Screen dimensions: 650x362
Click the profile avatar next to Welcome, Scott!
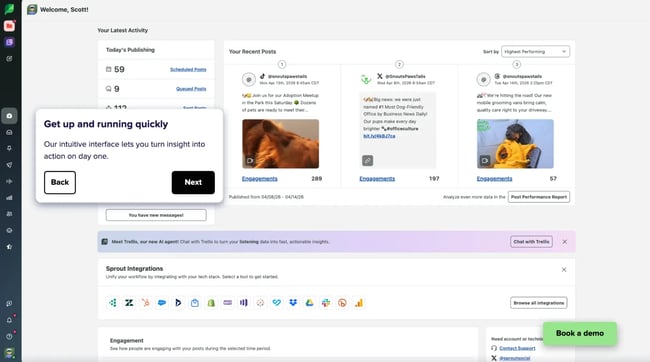pos(32,10)
